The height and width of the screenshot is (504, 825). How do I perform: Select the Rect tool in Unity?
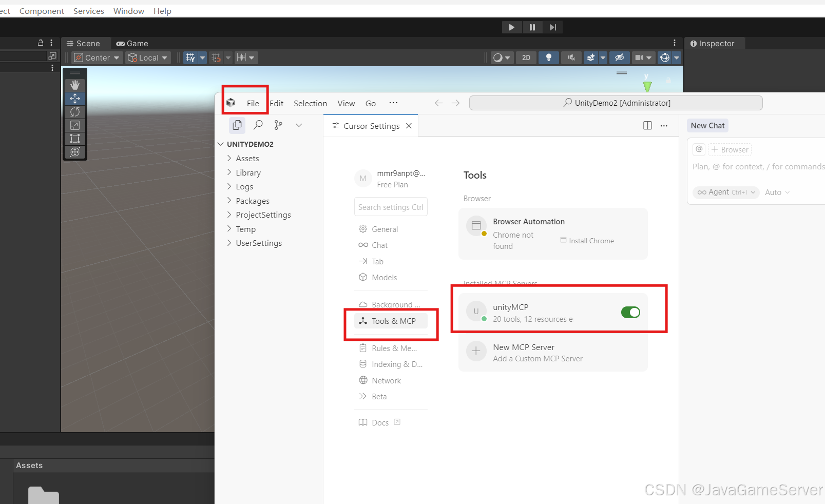tap(75, 138)
